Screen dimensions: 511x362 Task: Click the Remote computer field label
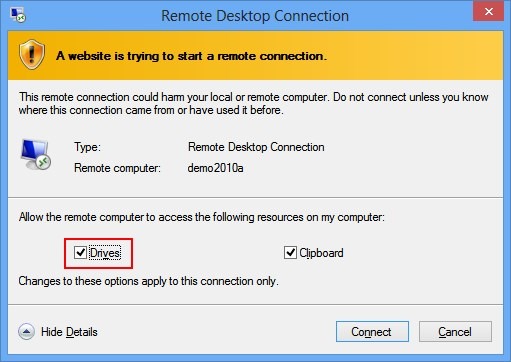117,168
